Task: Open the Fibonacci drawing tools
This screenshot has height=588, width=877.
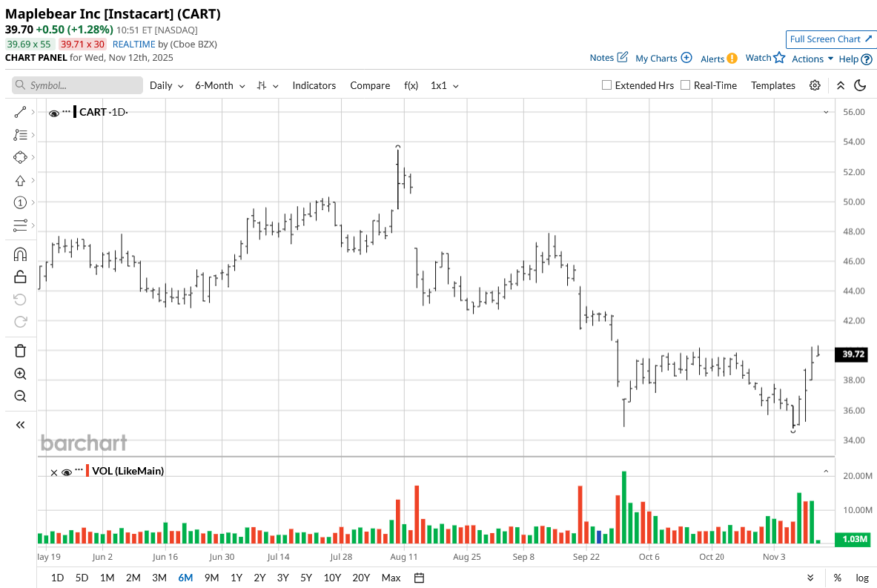Action: 20,135
